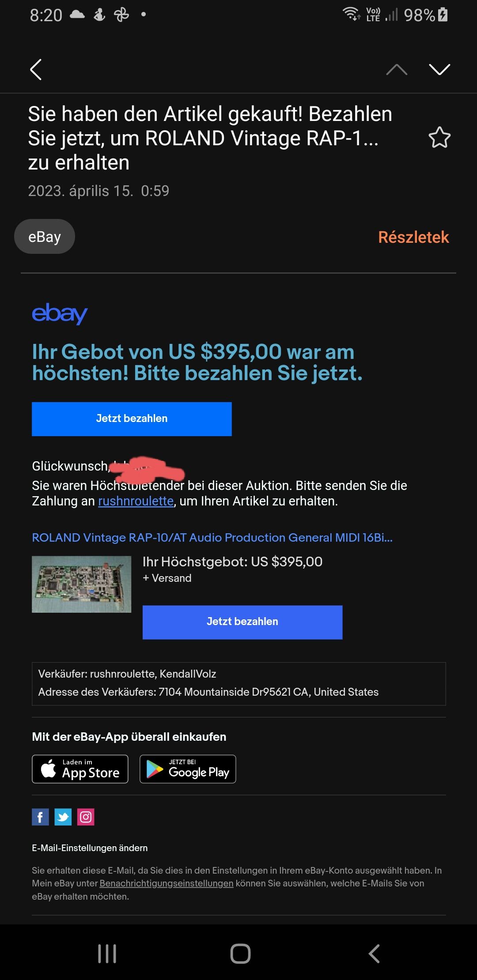Tap Android recent apps navigation button
The image size is (477, 980).
(107, 954)
